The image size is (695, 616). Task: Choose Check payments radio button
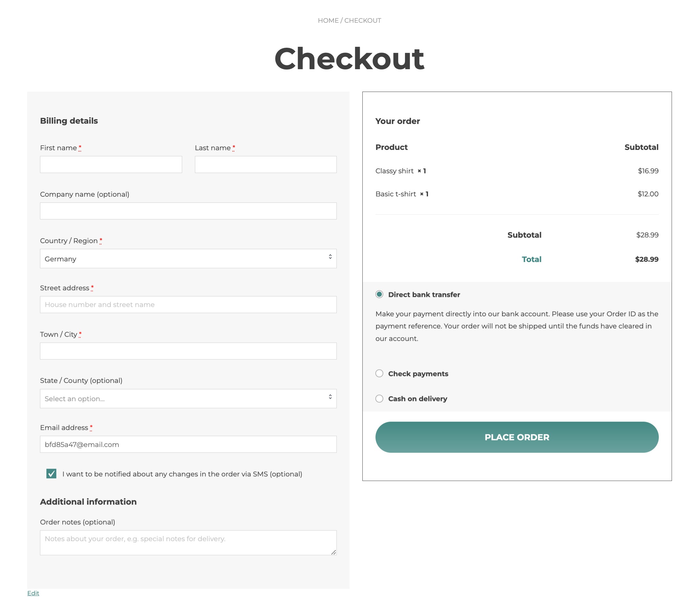click(x=379, y=374)
